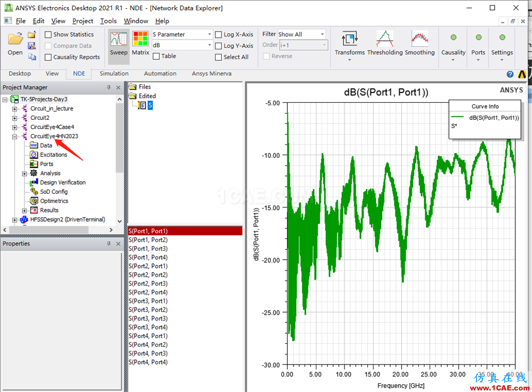Click the Design Verification icon
This screenshot has width=532, height=392.
pyautogui.click(x=34, y=182)
